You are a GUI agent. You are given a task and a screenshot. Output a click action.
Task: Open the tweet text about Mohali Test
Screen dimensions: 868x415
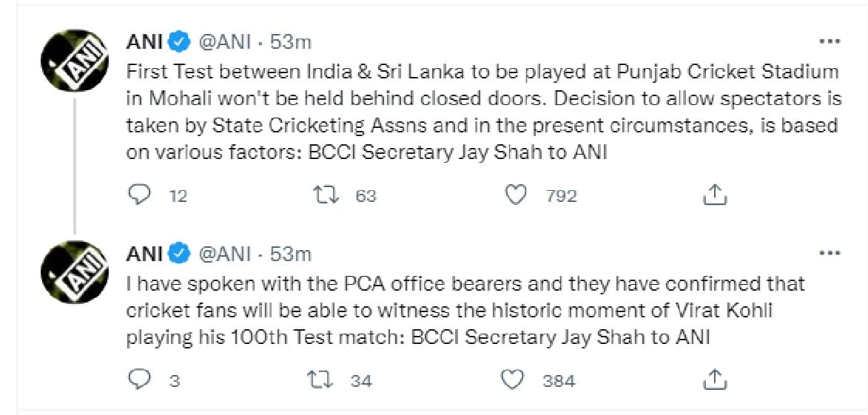pyautogui.click(x=482, y=112)
